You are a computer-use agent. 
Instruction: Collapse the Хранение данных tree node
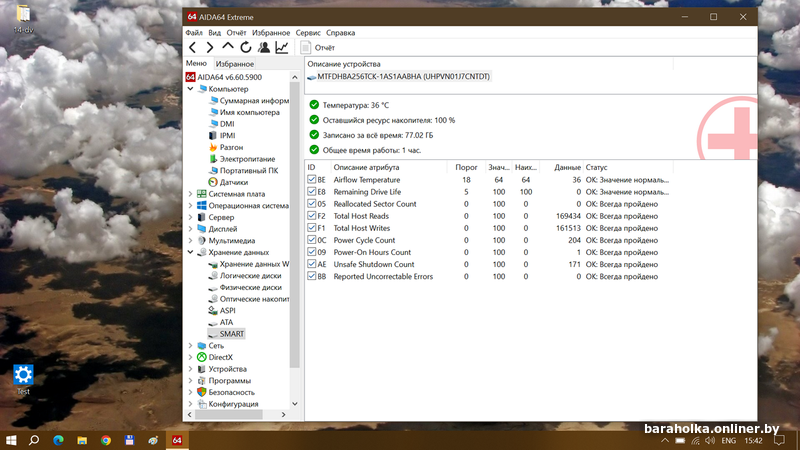(x=191, y=252)
